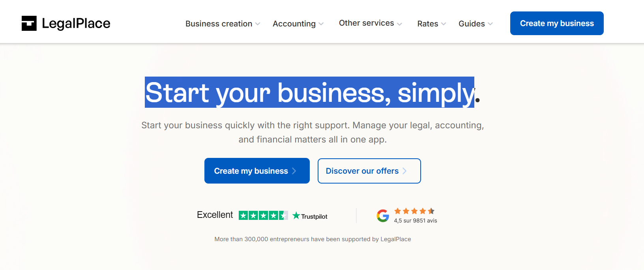Click the green Trustpilot rating stars

pyautogui.click(x=263, y=216)
